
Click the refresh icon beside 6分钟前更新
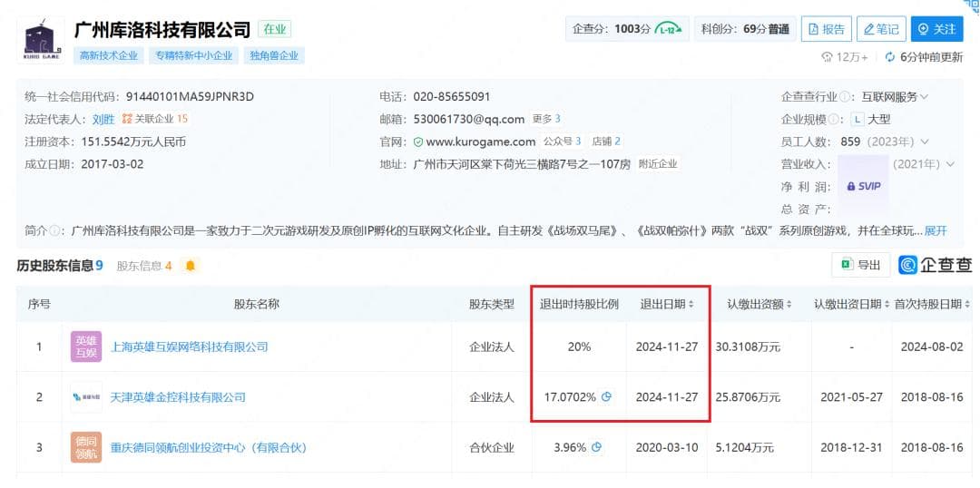point(889,56)
